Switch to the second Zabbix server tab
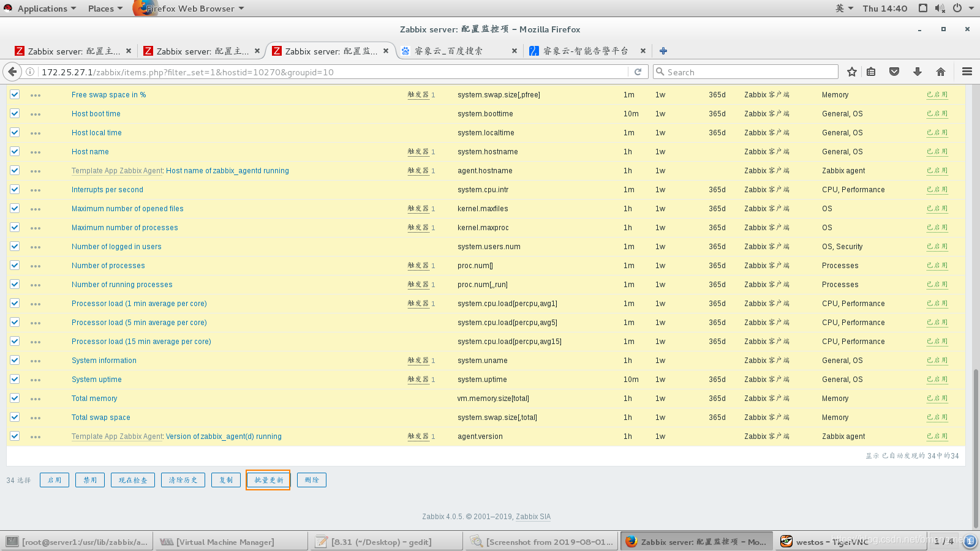Image resolution: width=980 pixels, height=551 pixels. 202,51
